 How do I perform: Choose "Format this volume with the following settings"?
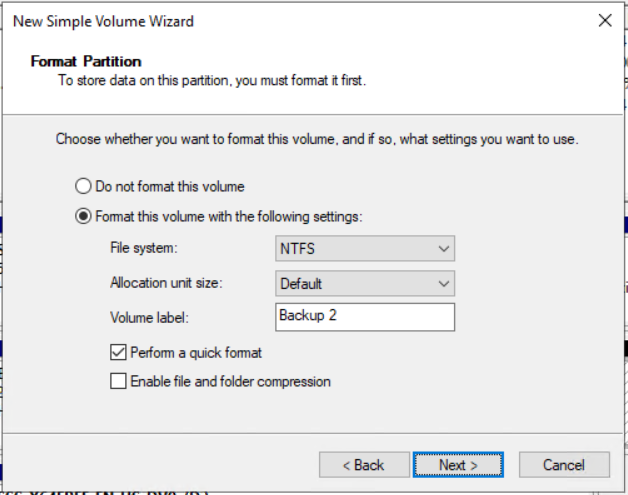coord(84,216)
